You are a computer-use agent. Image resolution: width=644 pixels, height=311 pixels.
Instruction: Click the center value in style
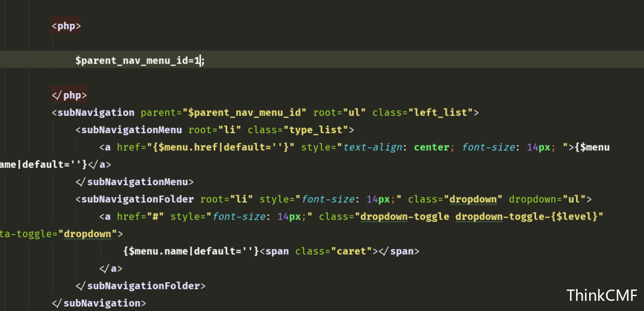click(431, 147)
